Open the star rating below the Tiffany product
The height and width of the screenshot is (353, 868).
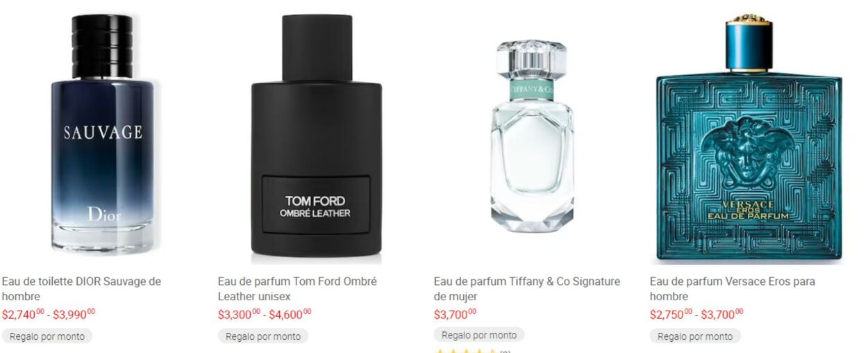[x=466, y=351]
